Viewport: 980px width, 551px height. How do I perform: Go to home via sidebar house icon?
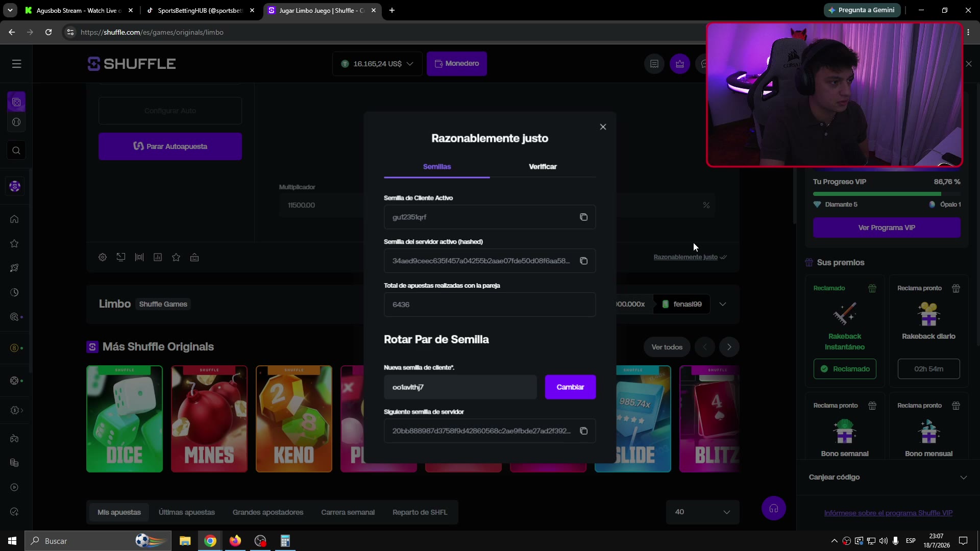click(x=14, y=219)
